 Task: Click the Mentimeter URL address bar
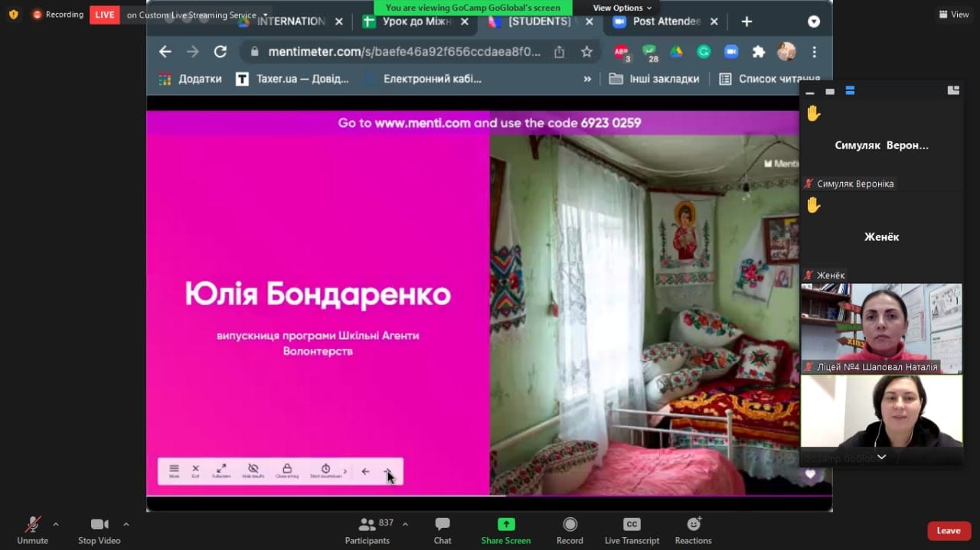point(404,52)
